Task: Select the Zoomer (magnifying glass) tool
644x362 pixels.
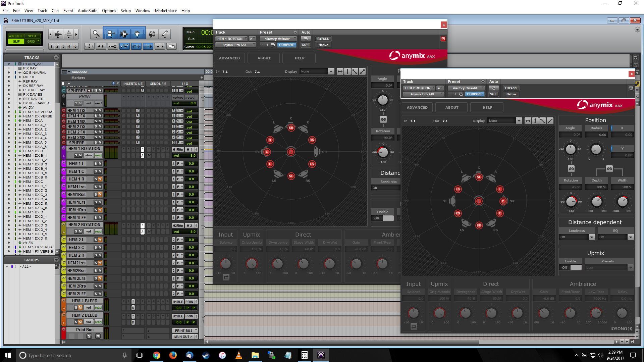Action: 96,34
